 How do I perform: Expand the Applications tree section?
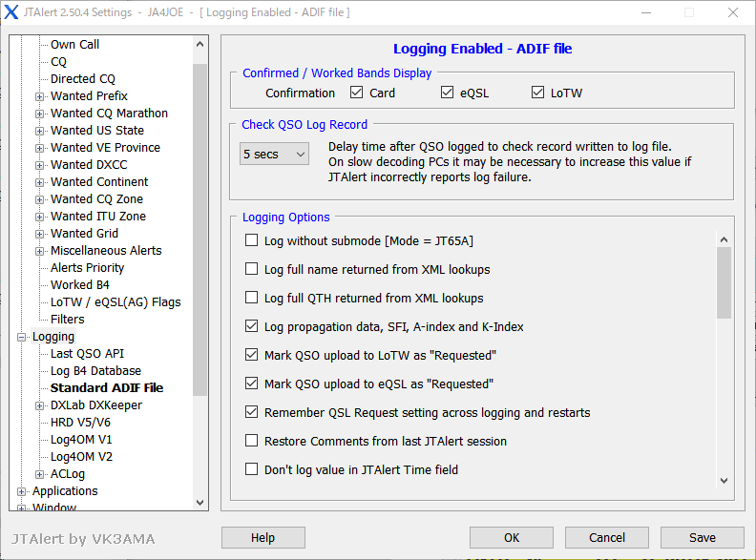tap(22, 491)
